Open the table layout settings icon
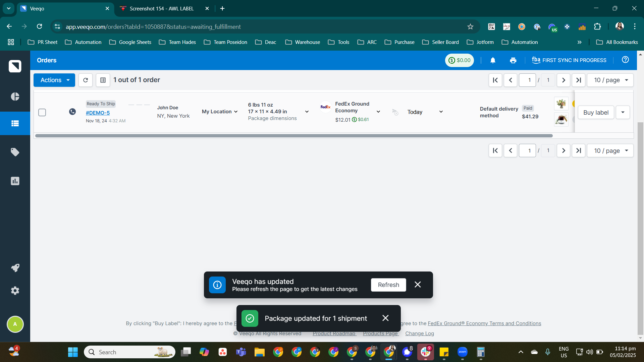644x362 pixels. click(x=103, y=80)
